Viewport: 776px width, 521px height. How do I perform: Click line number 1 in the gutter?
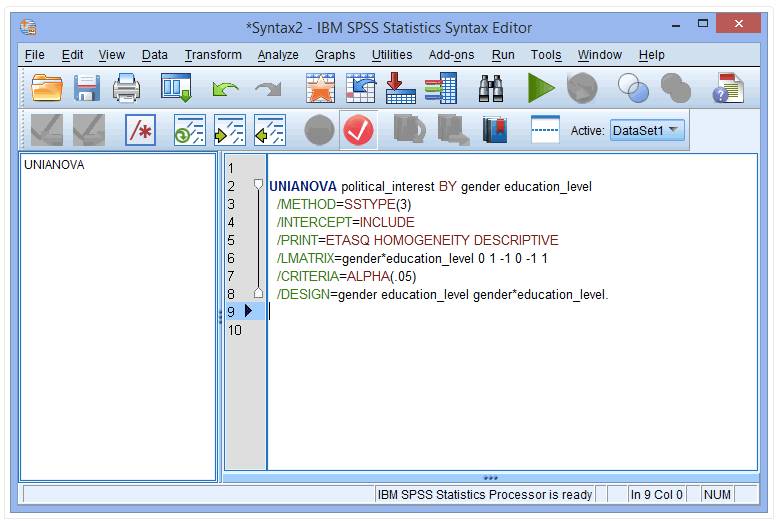231,168
